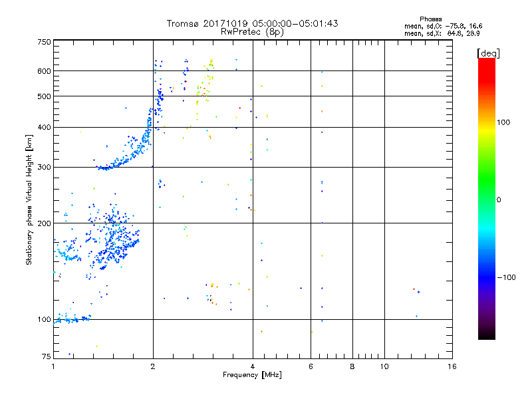Click the x-axis title "Frequency [MHz]"
This screenshot has height=399, width=532.
(x=252, y=375)
